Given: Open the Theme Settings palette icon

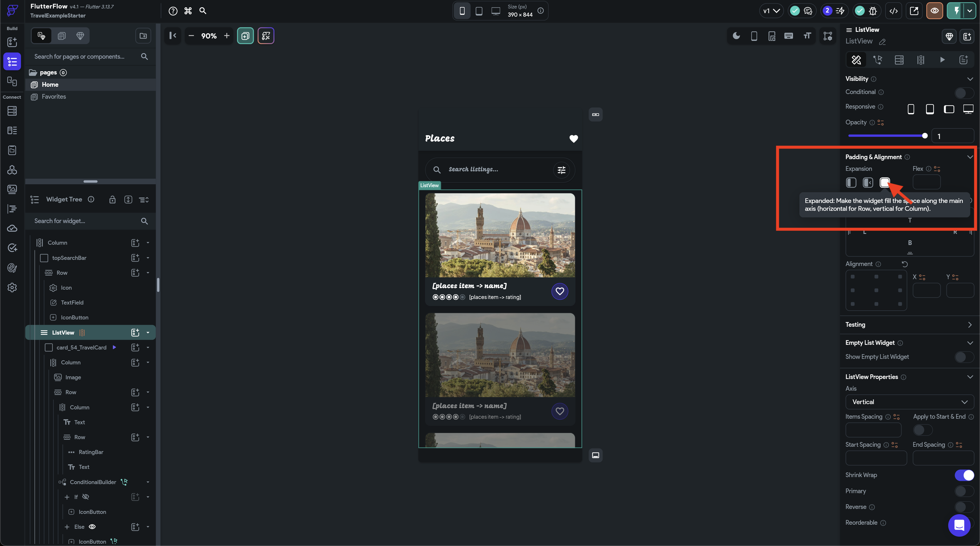Looking at the screenshot, I should click(x=12, y=268).
